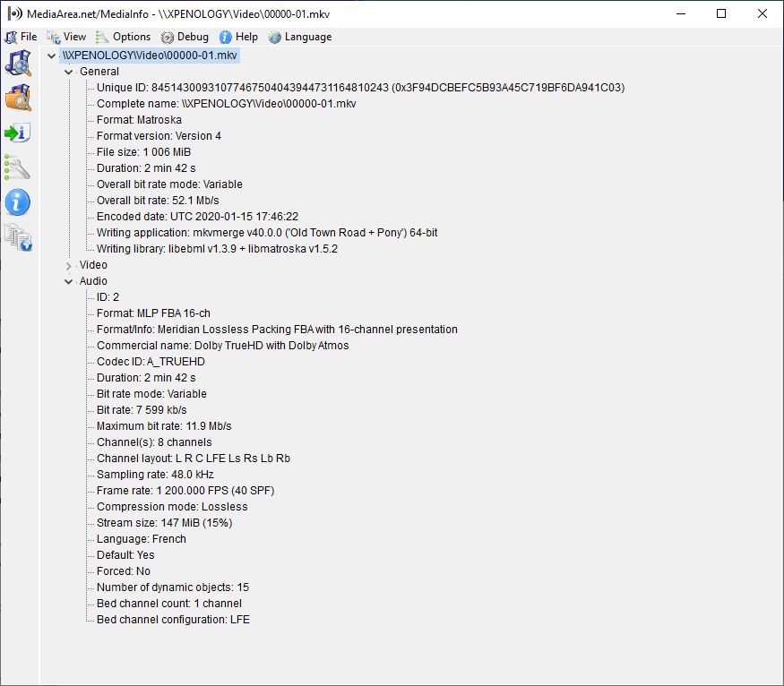This screenshot has width=784, height=686.
Task: Click the MediaInfo title bar app icon
Action: [x=15, y=14]
